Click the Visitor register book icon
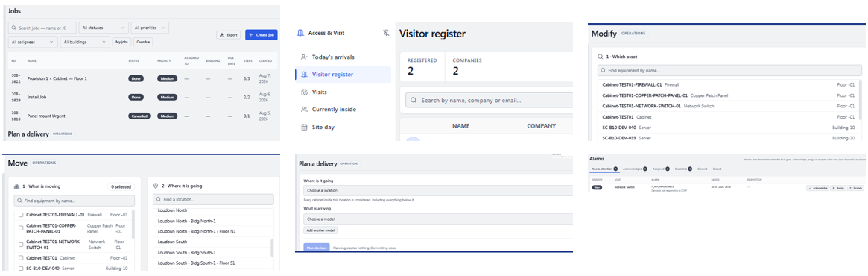 click(x=304, y=75)
